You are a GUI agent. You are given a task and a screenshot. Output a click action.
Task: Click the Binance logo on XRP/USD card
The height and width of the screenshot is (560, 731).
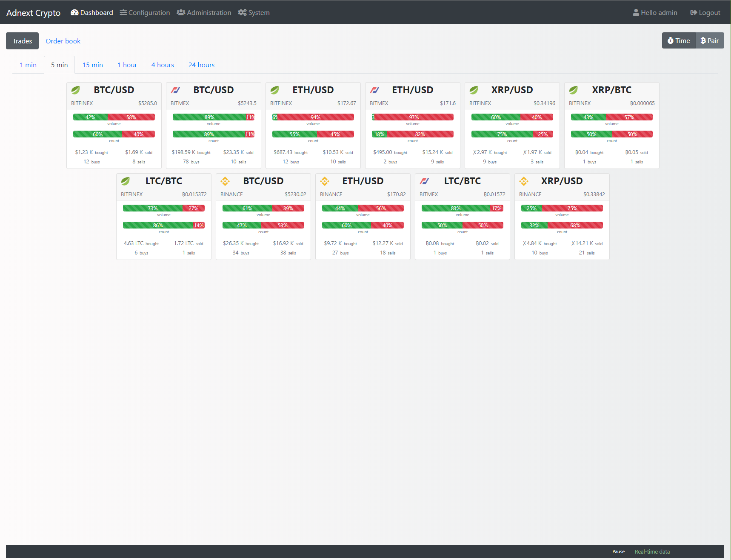[524, 181]
